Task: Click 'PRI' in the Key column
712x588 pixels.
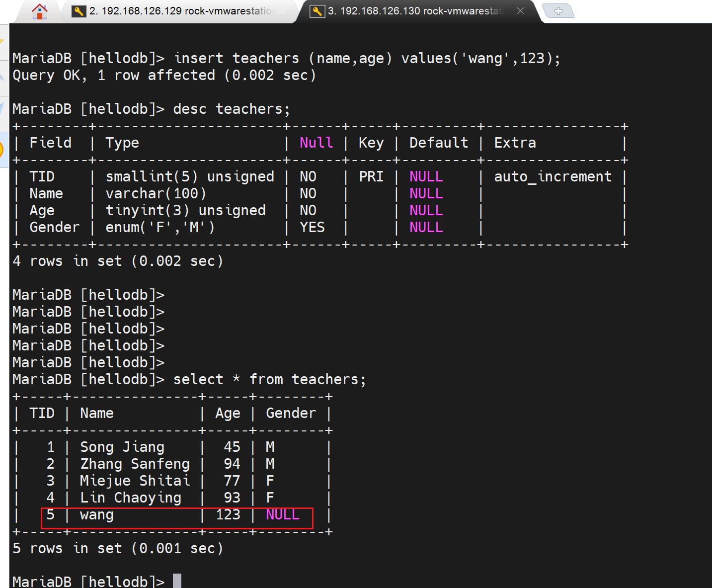Action: coord(371,176)
